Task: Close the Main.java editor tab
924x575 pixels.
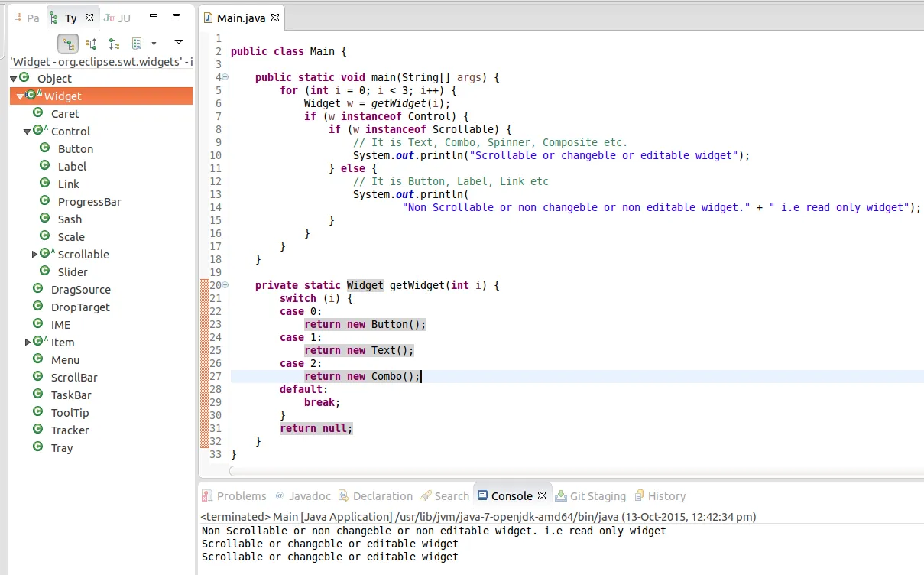Action: 275,17
